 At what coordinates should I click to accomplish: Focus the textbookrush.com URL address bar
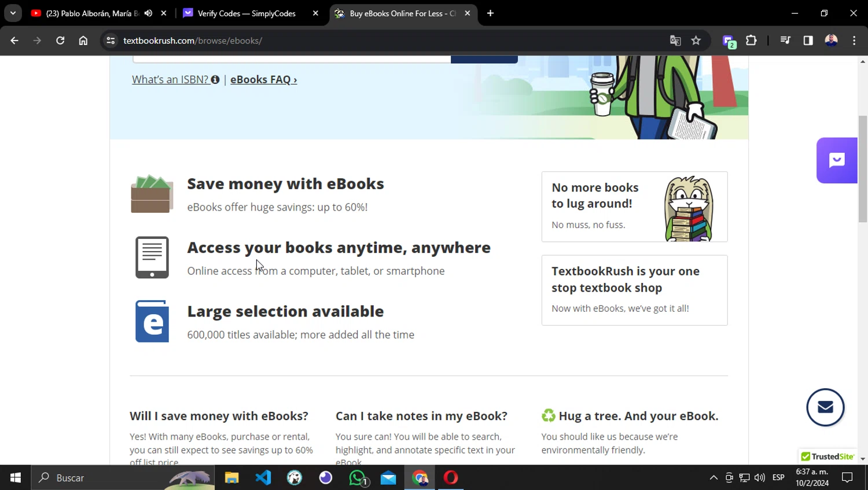point(382,40)
